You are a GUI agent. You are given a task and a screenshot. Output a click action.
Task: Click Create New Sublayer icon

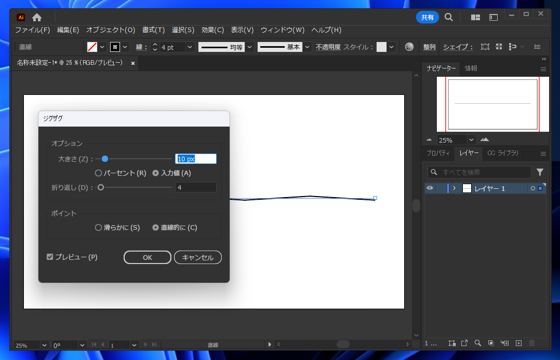[505, 343]
